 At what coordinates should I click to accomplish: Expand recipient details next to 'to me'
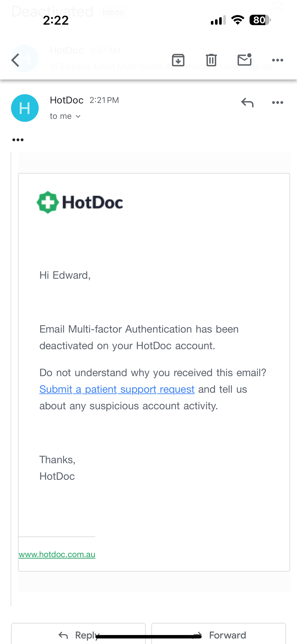pyautogui.click(x=78, y=116)
